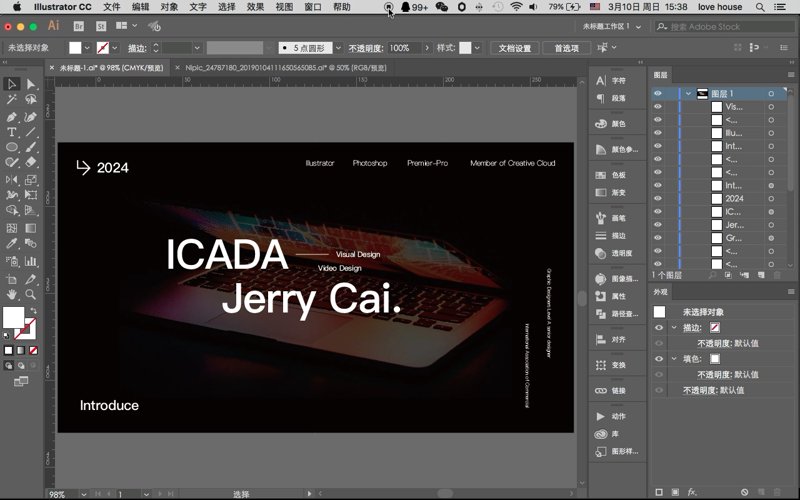
Task: Expand 描边 attribute in Appearance panel
Action: (674, 328)
